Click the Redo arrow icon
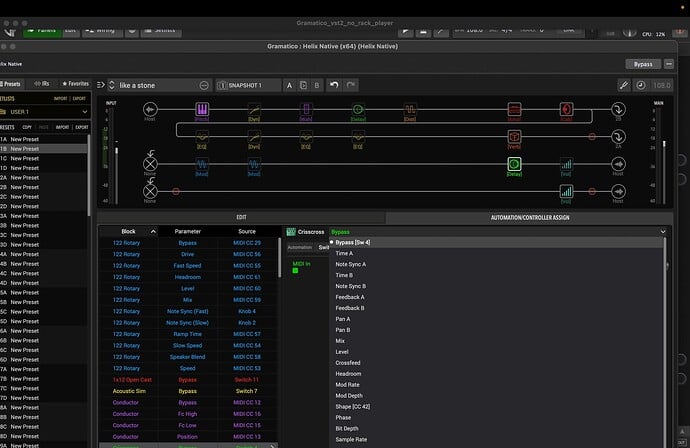 [351, 85]
